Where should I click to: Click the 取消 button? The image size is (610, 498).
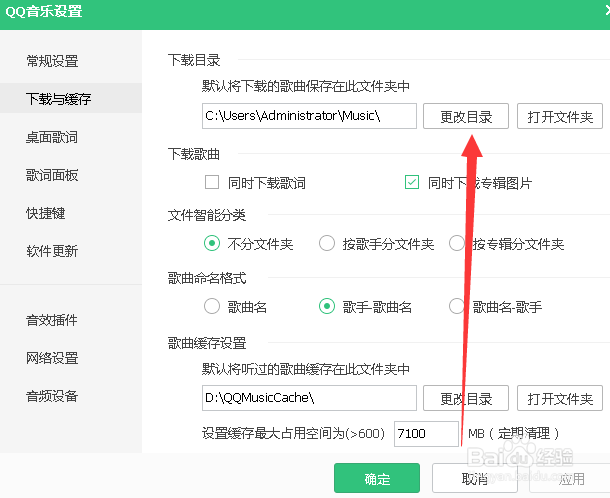[x=475, y=478]
